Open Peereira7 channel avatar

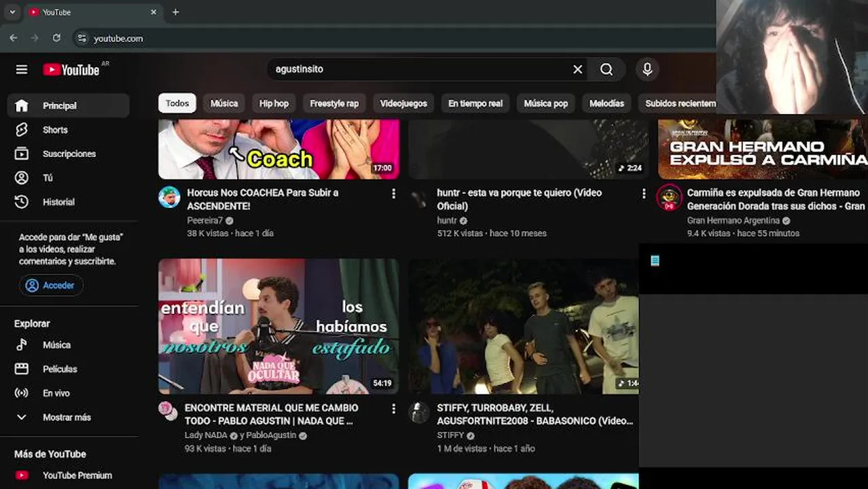[x=169, y=198]
